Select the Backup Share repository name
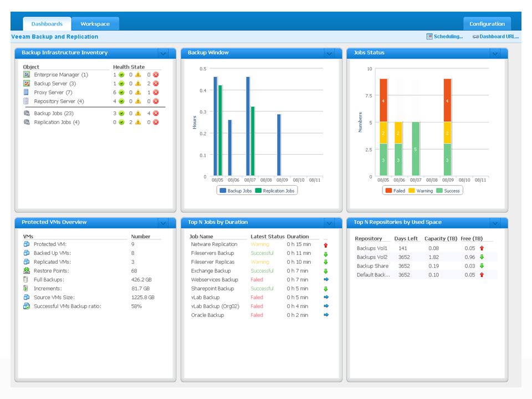This screenshot has width=532, height=399. point(372,266)
